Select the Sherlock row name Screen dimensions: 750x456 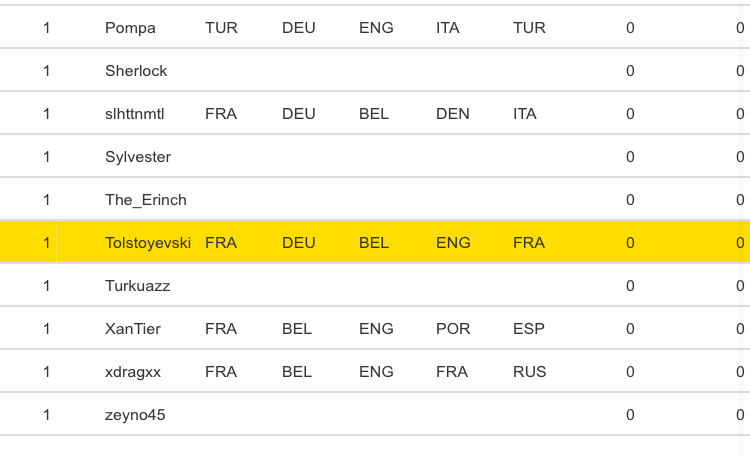pos(136,71)
